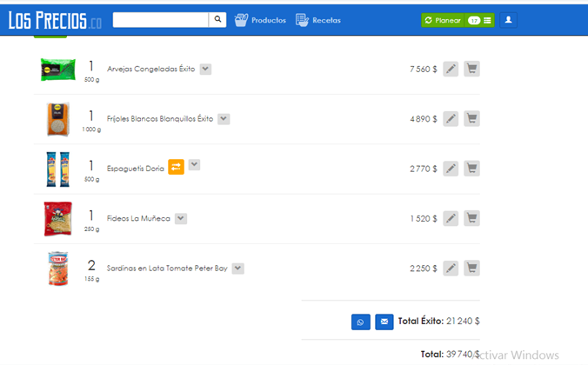
Task: Click the price 4 890 $
Action: 424,119
